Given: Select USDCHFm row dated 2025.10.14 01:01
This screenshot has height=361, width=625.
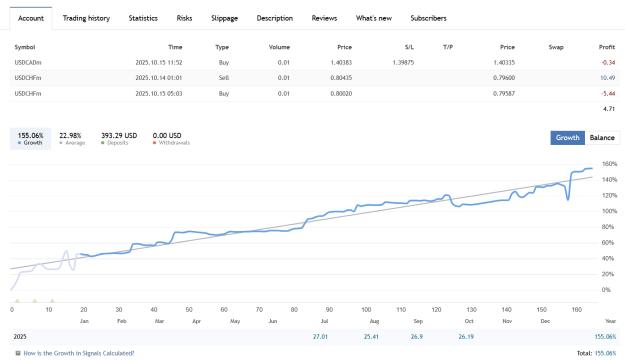Looking at the screenshot, I should click(314, 78).
